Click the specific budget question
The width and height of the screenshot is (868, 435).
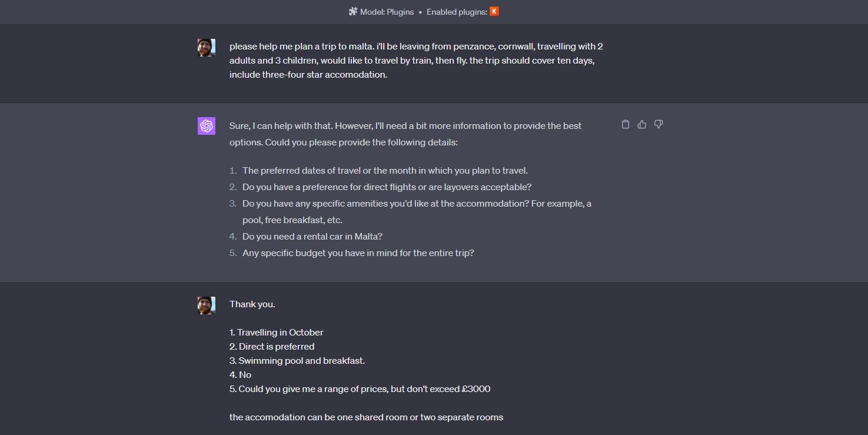tap(358, 253)
